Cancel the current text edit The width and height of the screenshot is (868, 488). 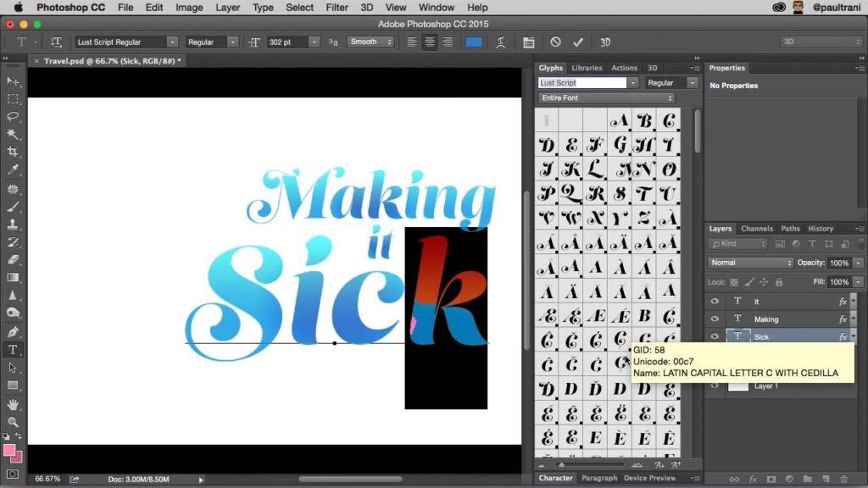[555, 42]
